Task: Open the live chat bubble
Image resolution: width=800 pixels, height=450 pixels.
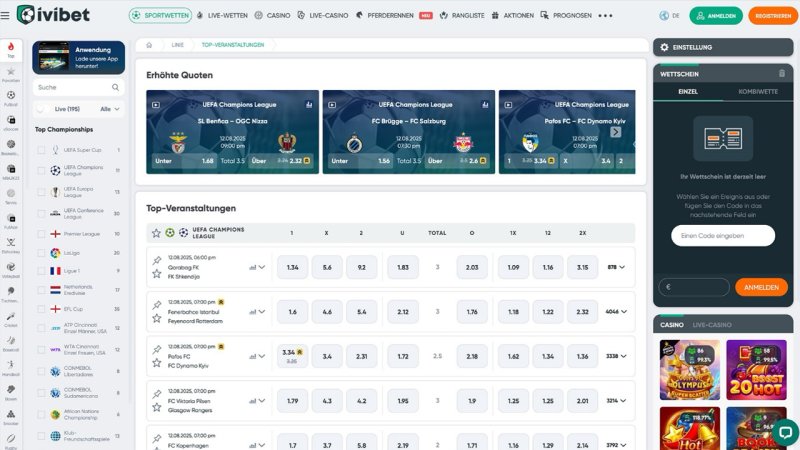Action: 783,432
